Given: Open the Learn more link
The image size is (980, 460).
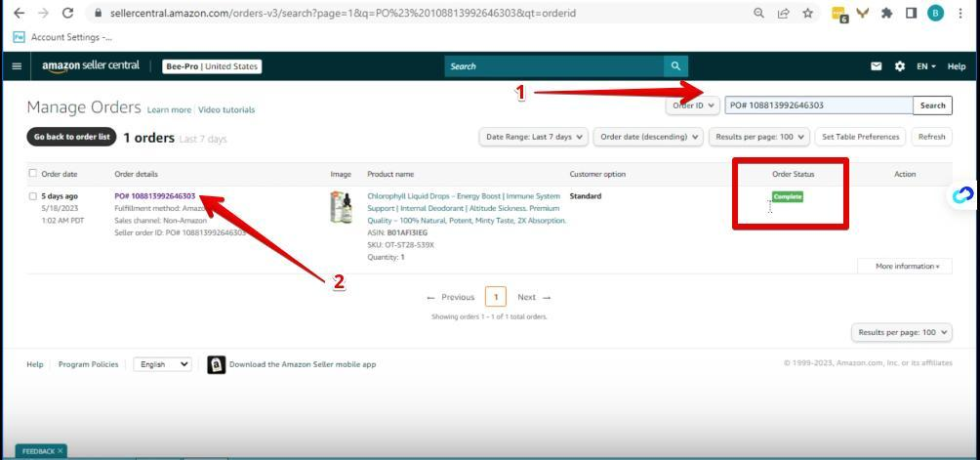Looking at the screenshot, I should (x=169, y=110).
